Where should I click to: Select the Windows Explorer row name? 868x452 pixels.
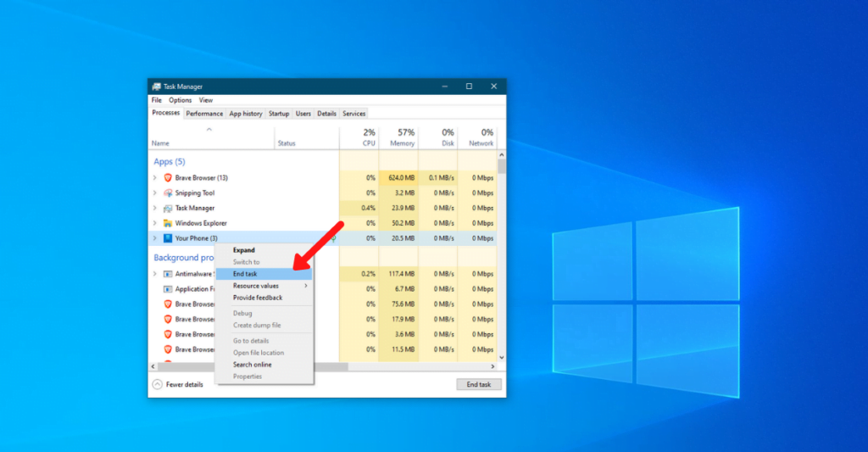pos(201,223)
